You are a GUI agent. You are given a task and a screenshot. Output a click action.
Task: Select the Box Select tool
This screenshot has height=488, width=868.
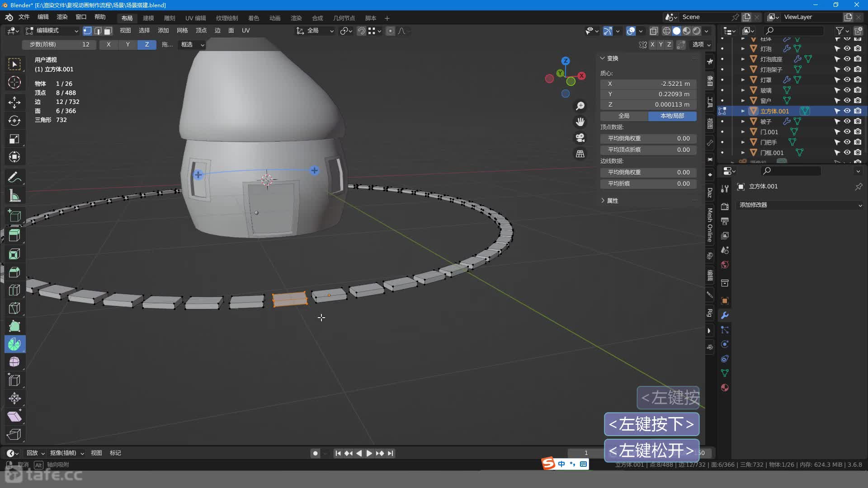point(14,65)
